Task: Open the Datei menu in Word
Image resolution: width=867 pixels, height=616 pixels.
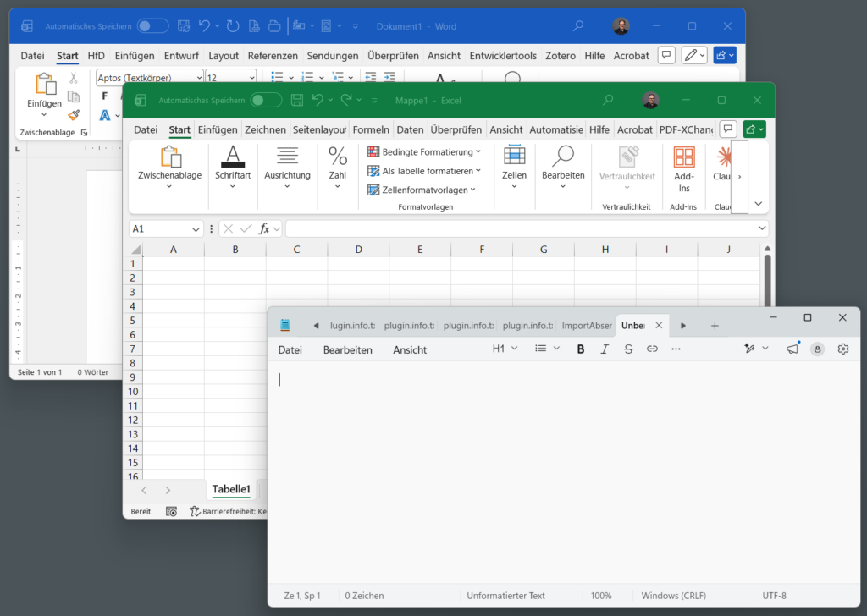Action: 32,56
